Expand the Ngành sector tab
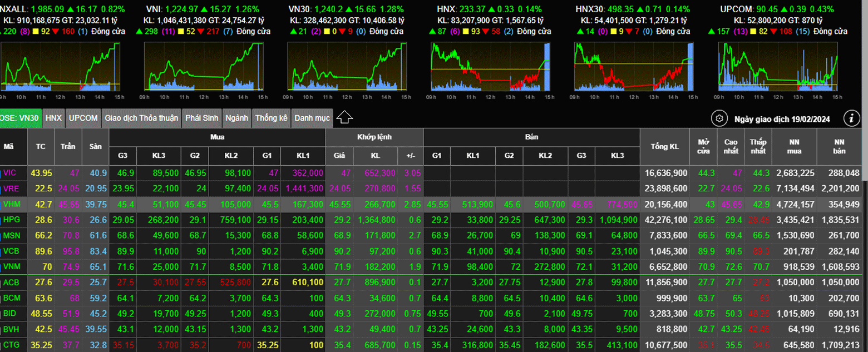Screen dimensions: 868x352 click(x=237, y=118)
